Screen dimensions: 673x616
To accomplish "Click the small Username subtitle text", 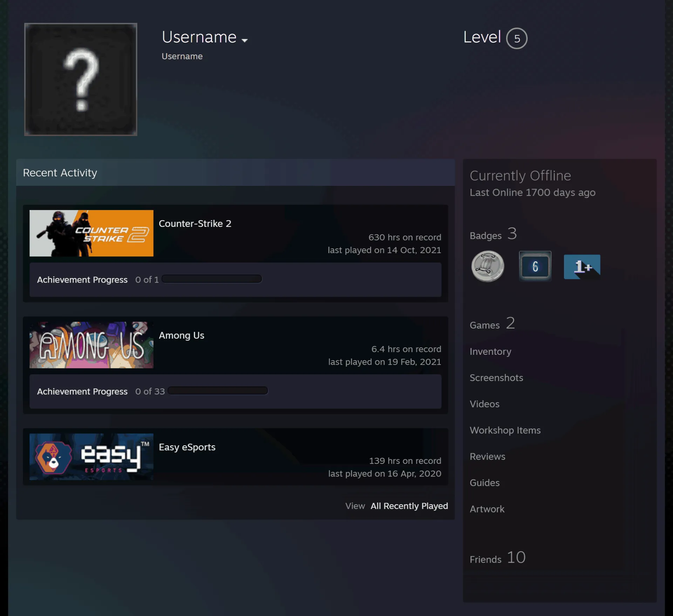I will [182, 56].
